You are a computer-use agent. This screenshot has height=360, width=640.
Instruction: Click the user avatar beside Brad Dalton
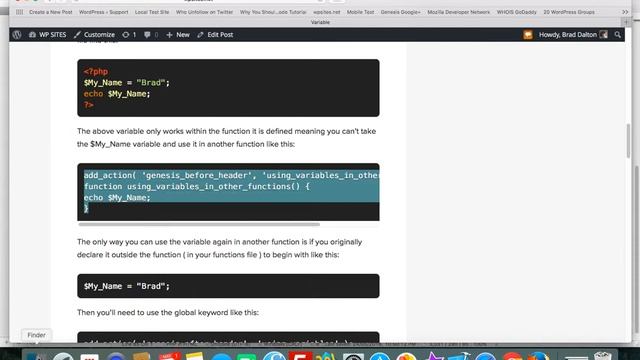coord(603,35)
